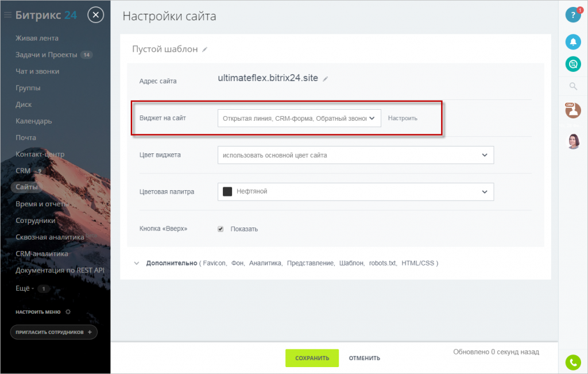Click pencil icon next to site address

click(326, 79)
